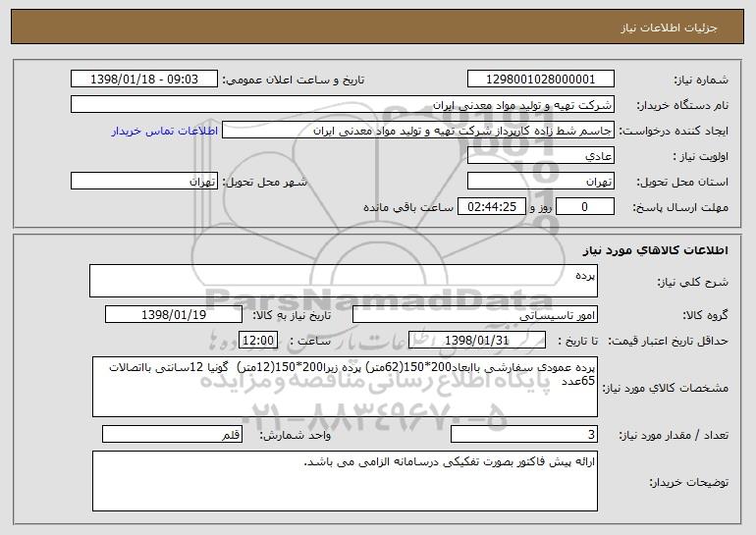Screen dimensions: 756x535
Task: Select the شماره نیاز label
Action: click(x=701, y=80)
